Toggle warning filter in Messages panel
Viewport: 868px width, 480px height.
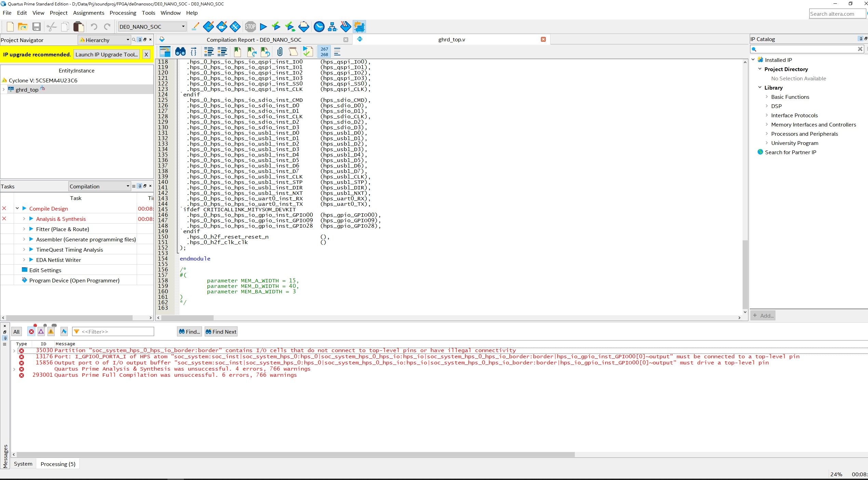point(53,331)
